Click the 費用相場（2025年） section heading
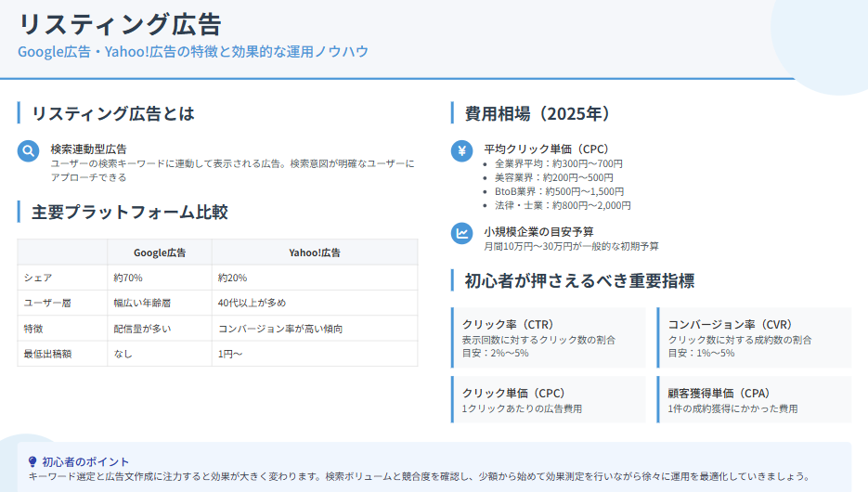Screen dimensions: 868x492 [537, 113]
